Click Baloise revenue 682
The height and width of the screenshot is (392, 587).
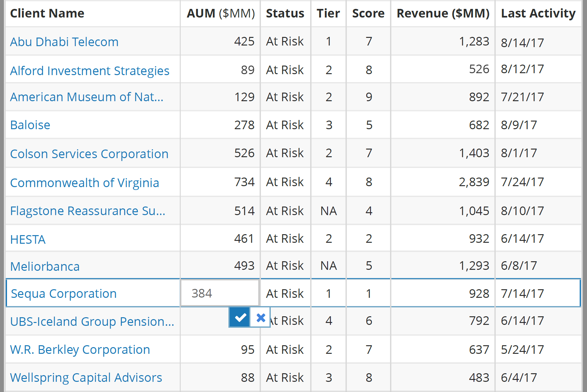(479, 125)
